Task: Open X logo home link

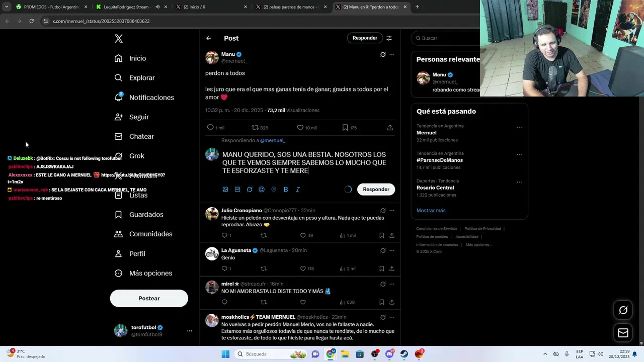Action: click(x=119, y=39)
